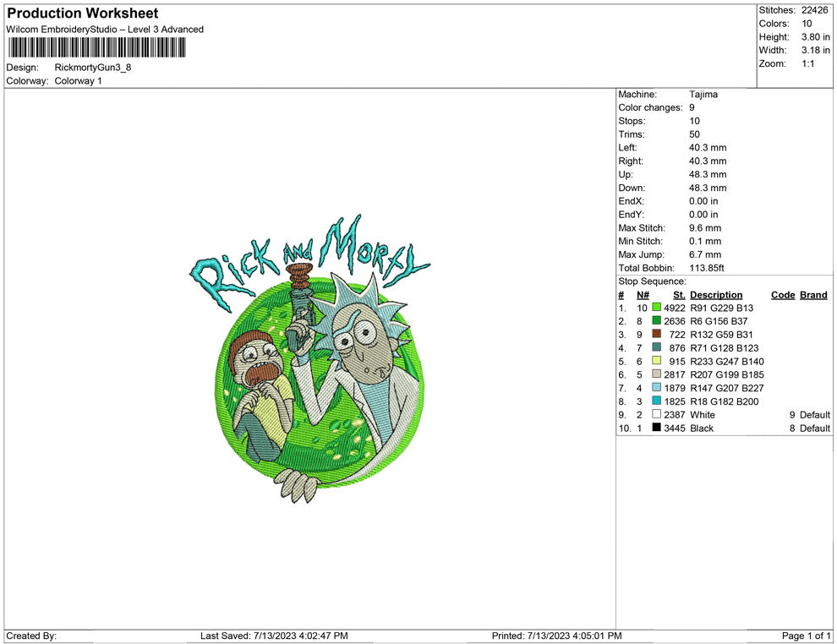Click the 'Description' column header
This screenshot has width=837, height=644.
point(716,295)
